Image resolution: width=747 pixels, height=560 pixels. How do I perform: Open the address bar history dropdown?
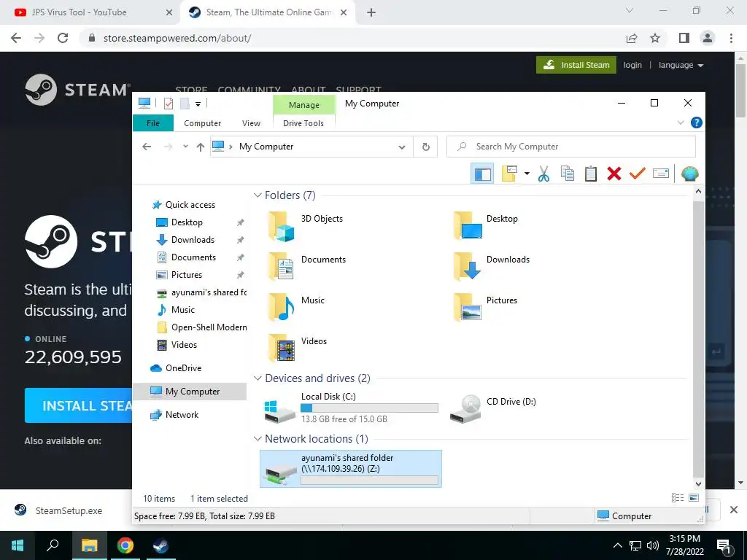[x=402, y=147]
